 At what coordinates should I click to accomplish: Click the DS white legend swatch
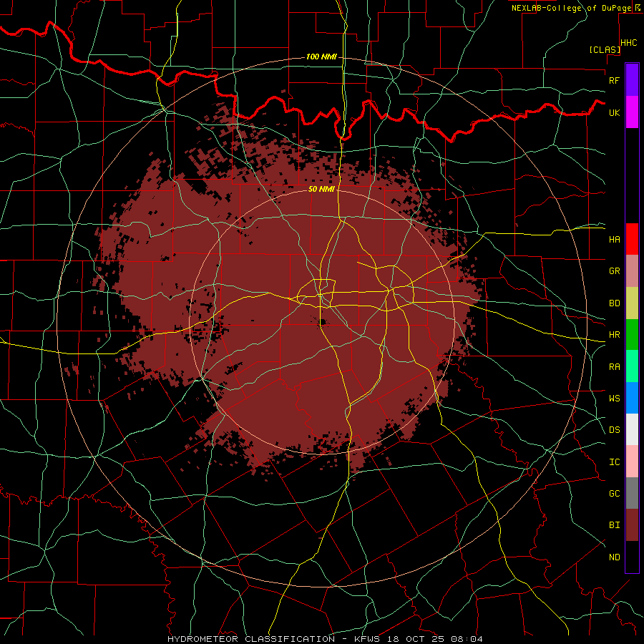(632, 429)
